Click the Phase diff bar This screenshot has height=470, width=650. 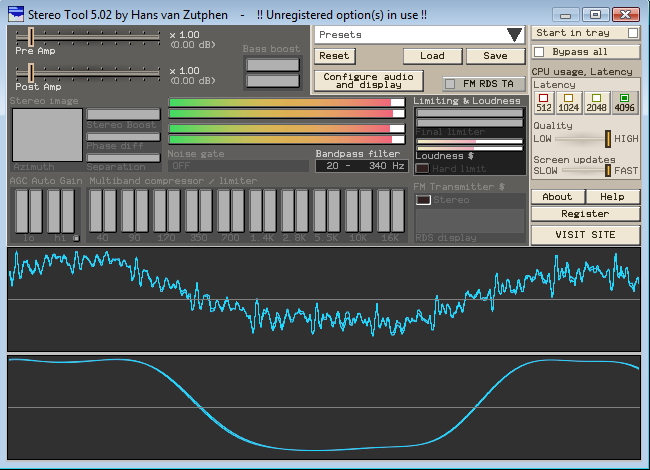coord(123,137)
